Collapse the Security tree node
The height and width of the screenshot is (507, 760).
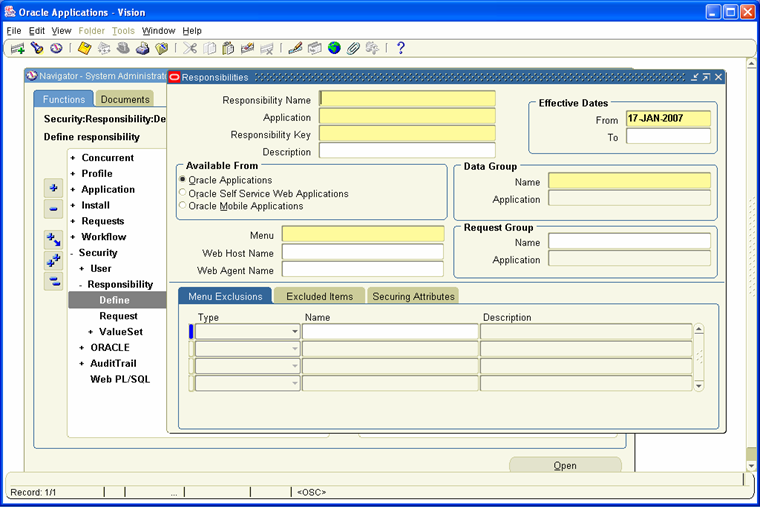click(x=72, y=253)
